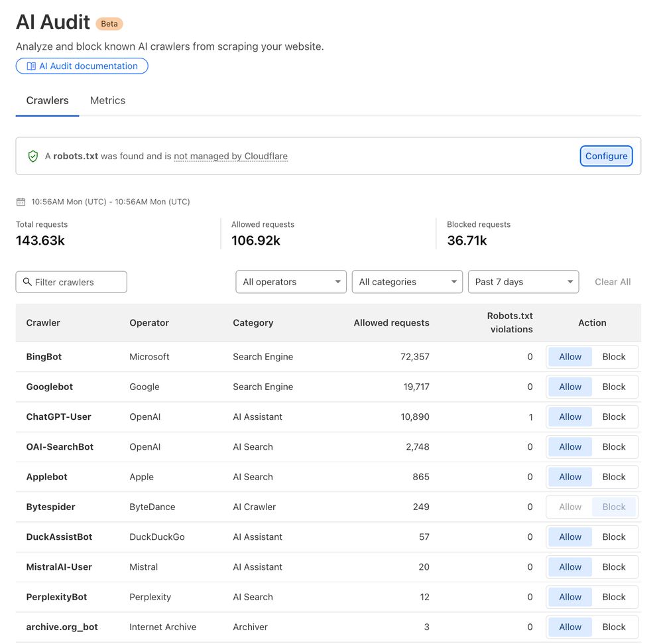
Task: Allow the PerplexityBot crawler
Action: 570,597
